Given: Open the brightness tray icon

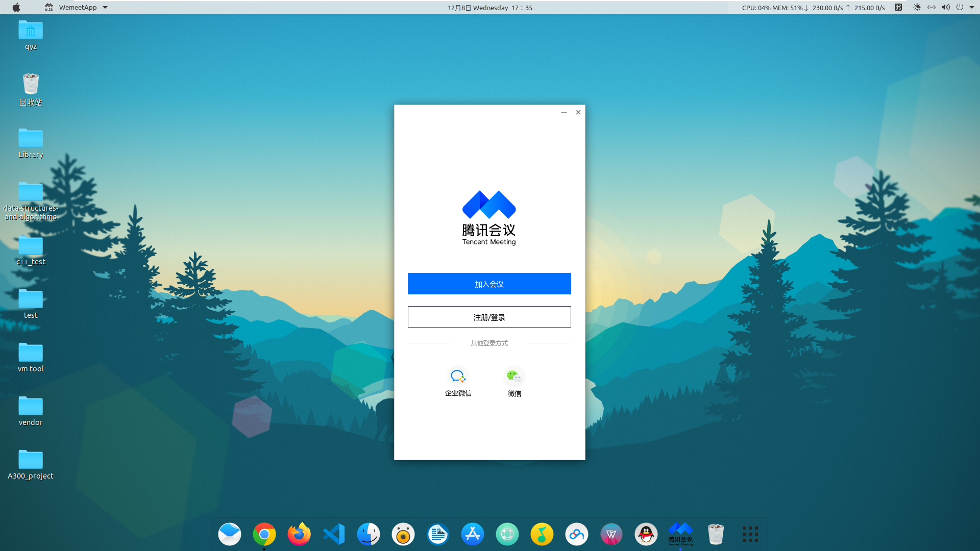Looking at the screenshot, I should point(917,7).
